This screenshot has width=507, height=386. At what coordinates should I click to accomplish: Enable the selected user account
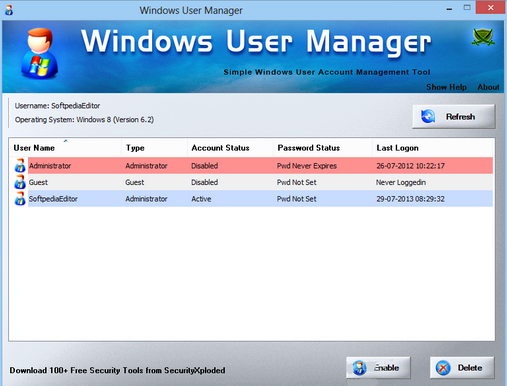(378, 368)
